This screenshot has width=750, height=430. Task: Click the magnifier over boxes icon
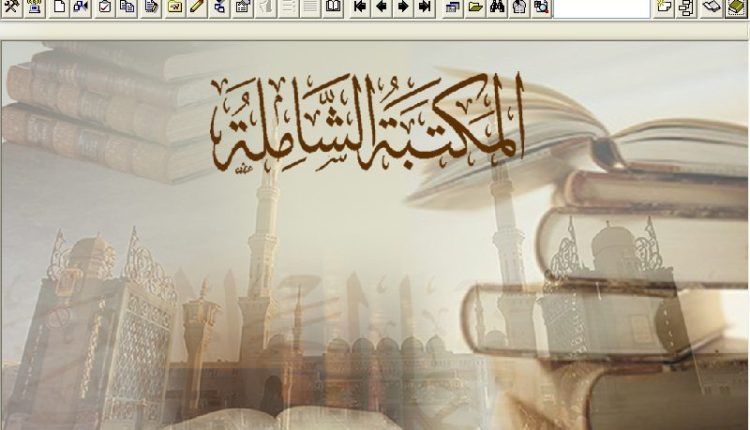tap(541, 7)
